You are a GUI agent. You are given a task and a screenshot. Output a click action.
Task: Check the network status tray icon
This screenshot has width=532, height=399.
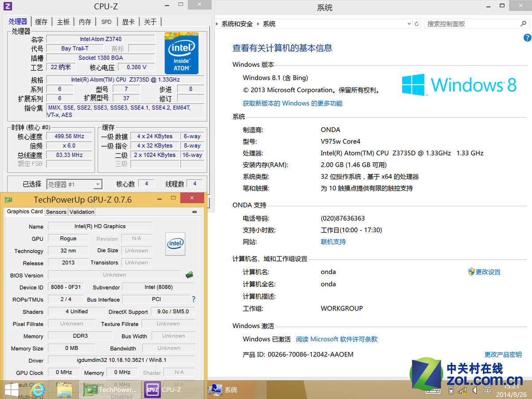coord(462,390)
